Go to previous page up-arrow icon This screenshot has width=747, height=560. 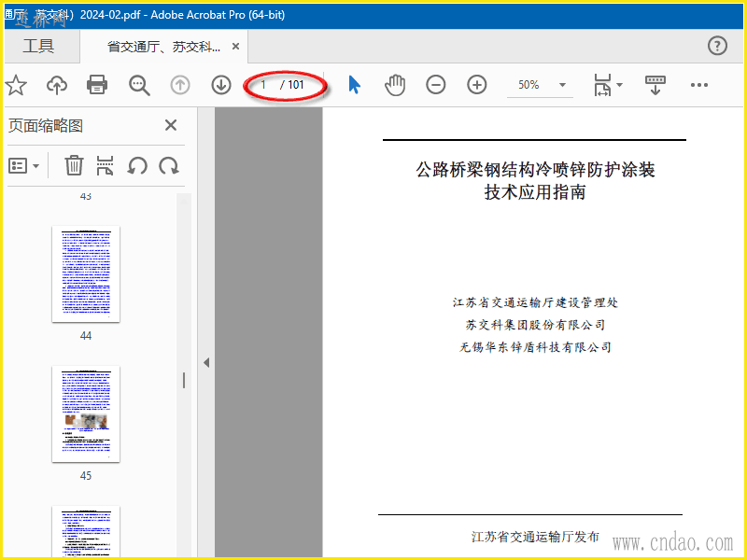[x=180, y=85]
